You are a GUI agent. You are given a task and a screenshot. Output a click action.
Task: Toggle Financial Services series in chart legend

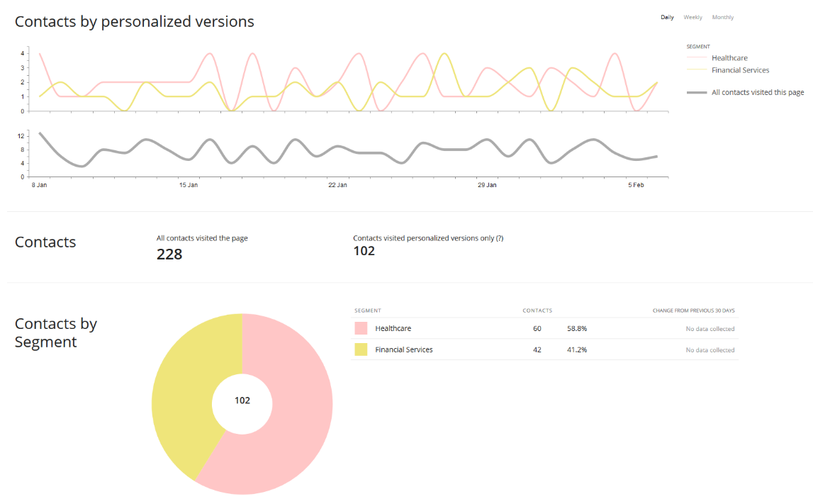point(739,70)
